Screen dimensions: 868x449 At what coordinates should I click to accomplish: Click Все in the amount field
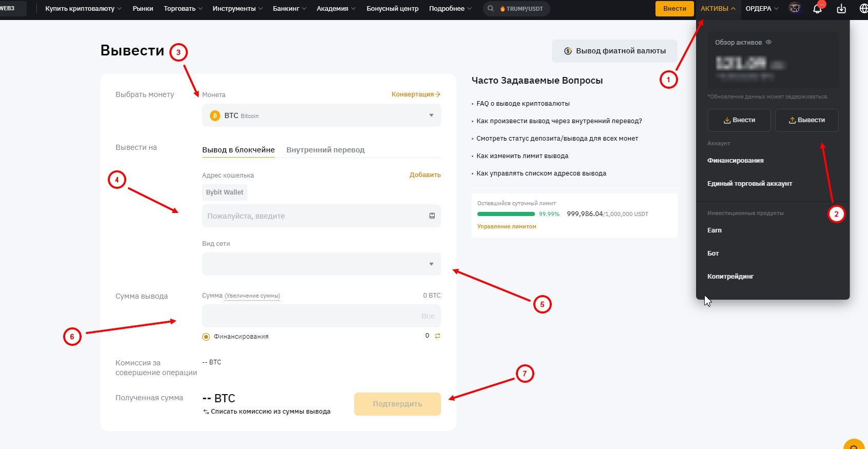pyautogui.click(x=428, y=316)
